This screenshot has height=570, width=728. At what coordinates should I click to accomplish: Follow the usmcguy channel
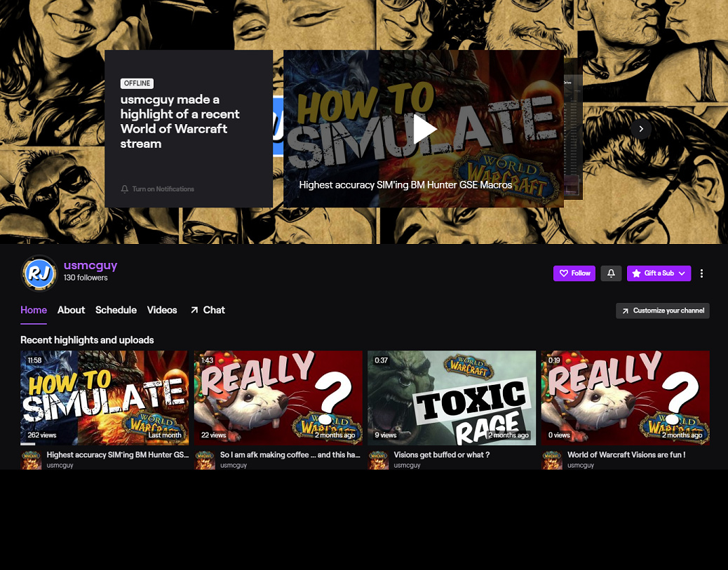pos(574,273)
